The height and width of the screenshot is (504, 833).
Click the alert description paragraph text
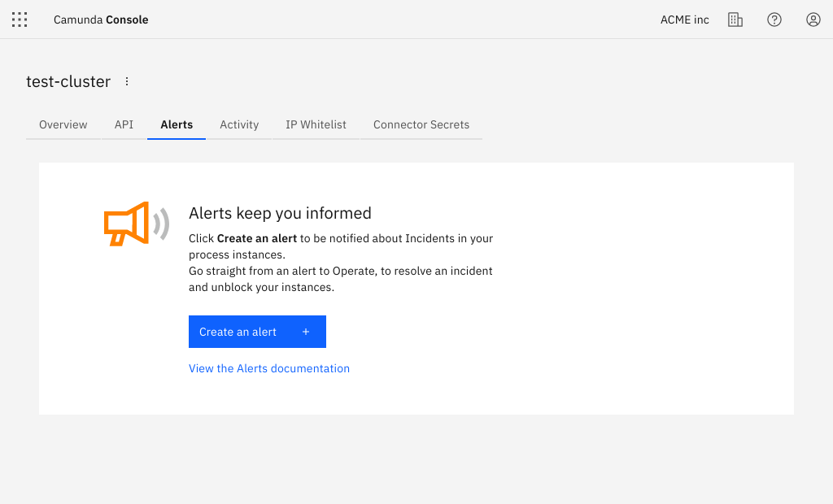(x=341, y=263)
